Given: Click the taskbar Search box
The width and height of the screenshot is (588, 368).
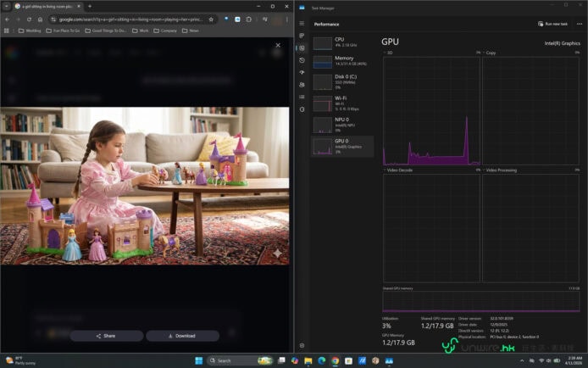Looking at the screenshot, I should tap(239, 360).
